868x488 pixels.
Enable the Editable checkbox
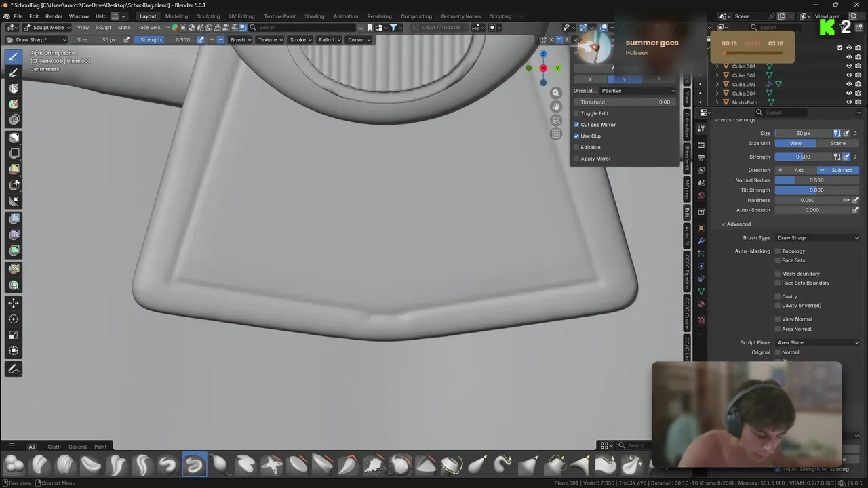[x=576, y=147]
